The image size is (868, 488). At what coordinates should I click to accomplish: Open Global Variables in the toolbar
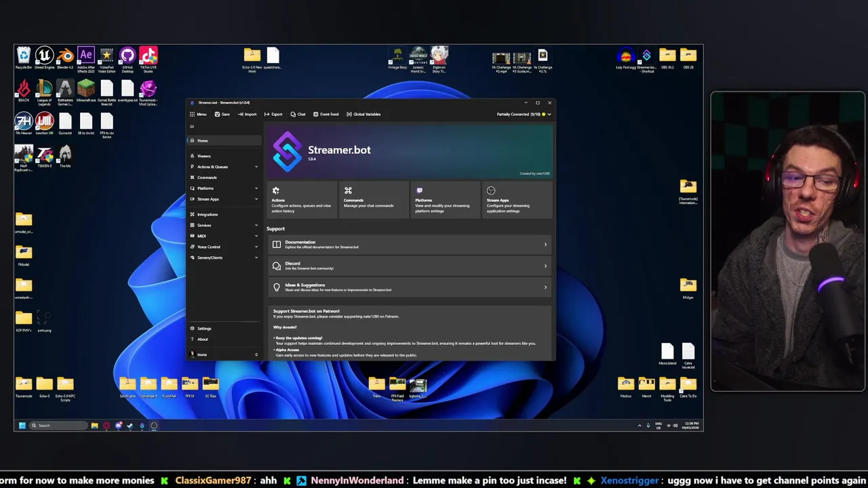coord(363,114)
